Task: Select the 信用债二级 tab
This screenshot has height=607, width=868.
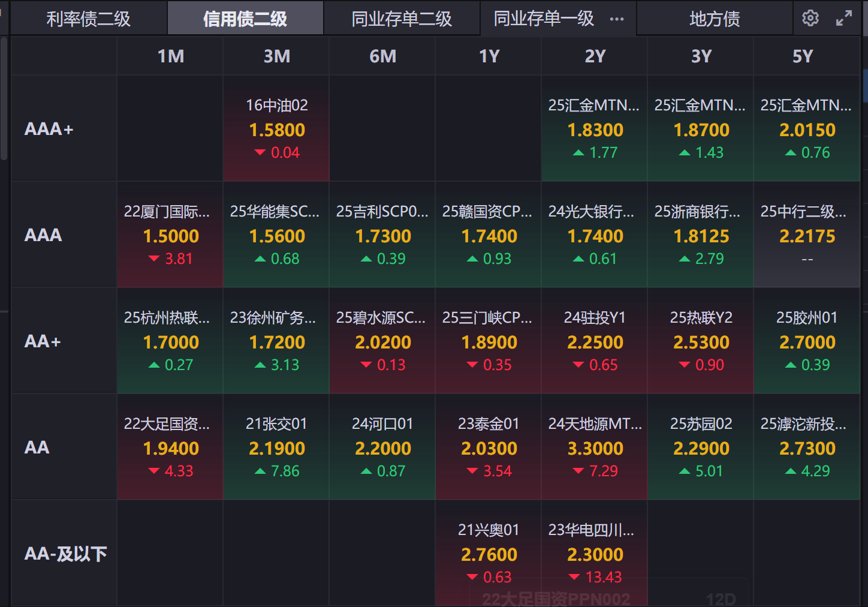Action: pyautogui.click(x=245, y=19)
